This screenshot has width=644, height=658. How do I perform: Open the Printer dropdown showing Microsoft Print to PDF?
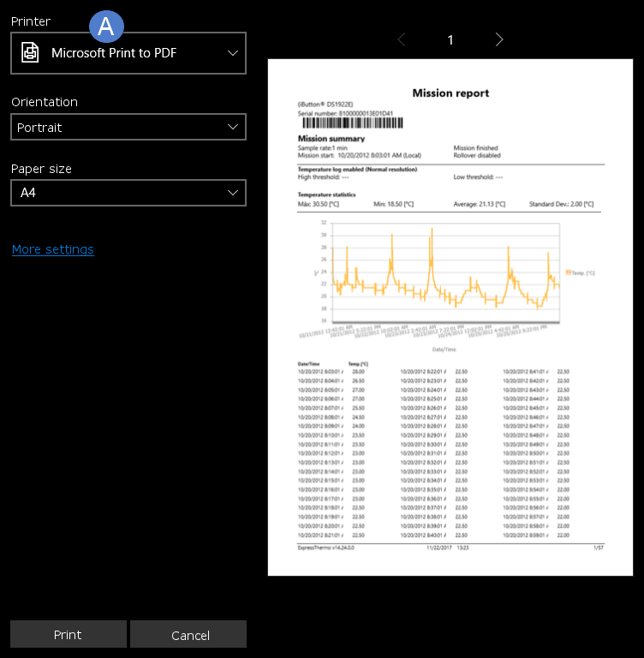point(128,53)
